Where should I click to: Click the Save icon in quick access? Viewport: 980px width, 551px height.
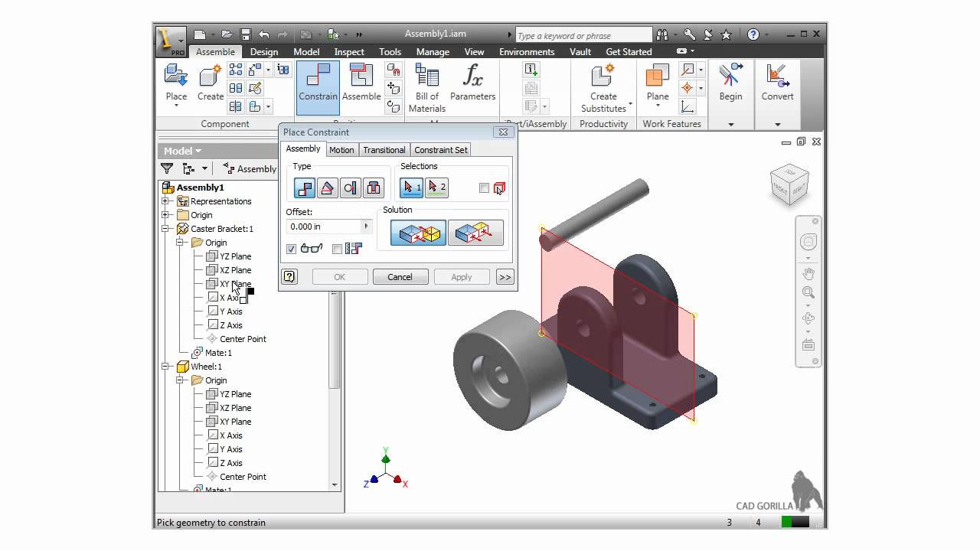coord(246,34)
